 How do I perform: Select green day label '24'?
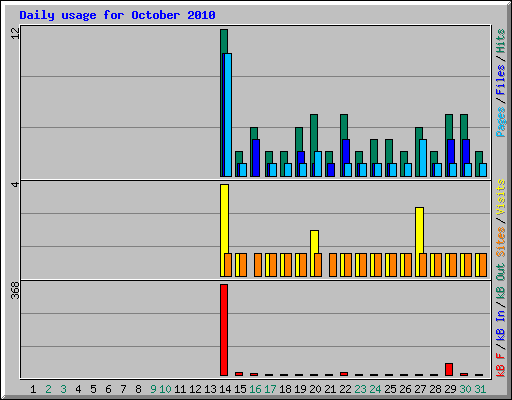click(x=375, y=389)
